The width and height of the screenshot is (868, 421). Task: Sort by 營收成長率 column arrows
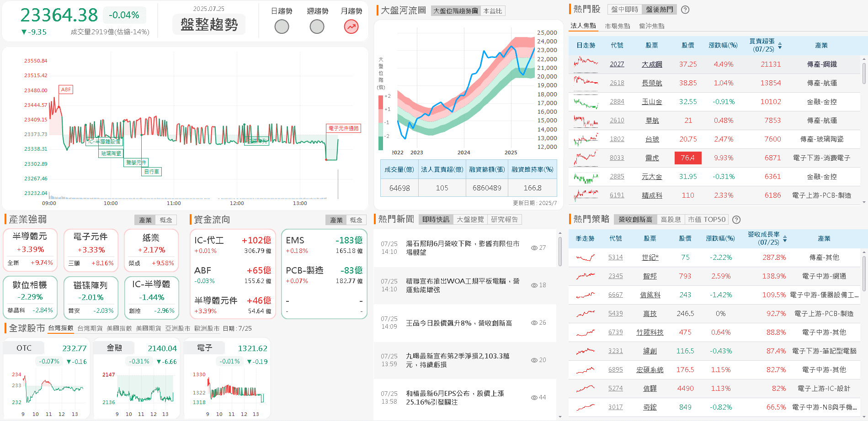click(785, 239)
